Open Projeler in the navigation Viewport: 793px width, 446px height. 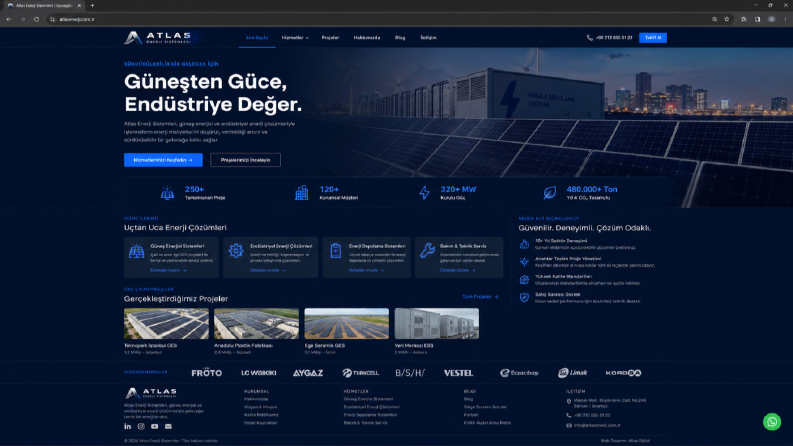click(x=330, y=37)
